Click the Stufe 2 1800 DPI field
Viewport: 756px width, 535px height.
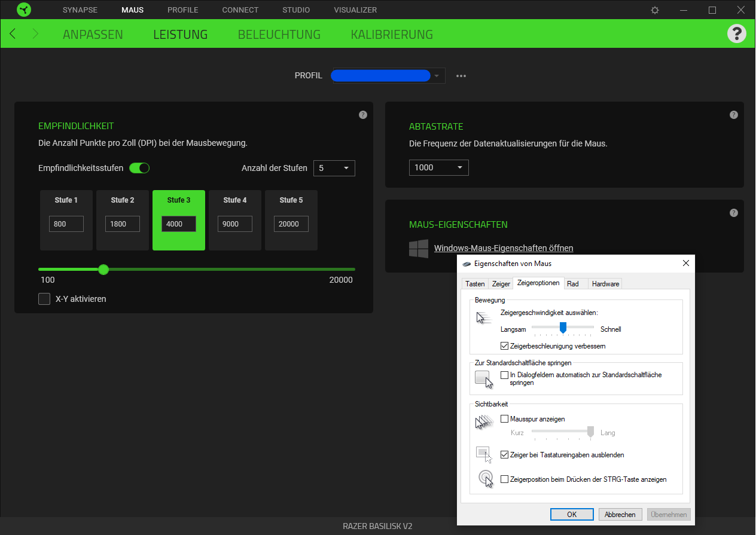click(123, 224)
